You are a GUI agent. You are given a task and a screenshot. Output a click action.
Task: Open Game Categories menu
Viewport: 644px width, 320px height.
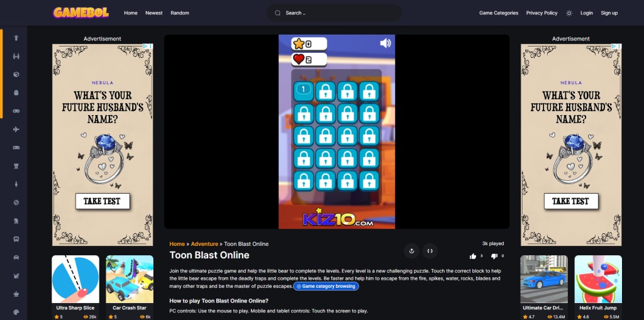point(499,13)
